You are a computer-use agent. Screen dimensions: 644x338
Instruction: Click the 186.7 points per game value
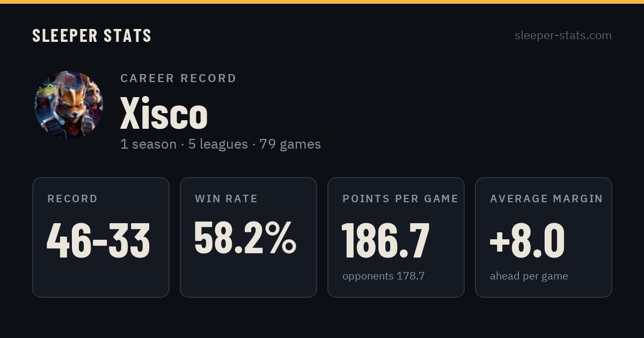pos(385,240)
